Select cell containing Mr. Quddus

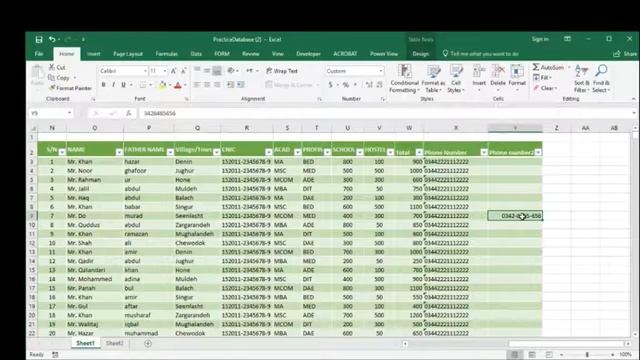tap(94, 225)
